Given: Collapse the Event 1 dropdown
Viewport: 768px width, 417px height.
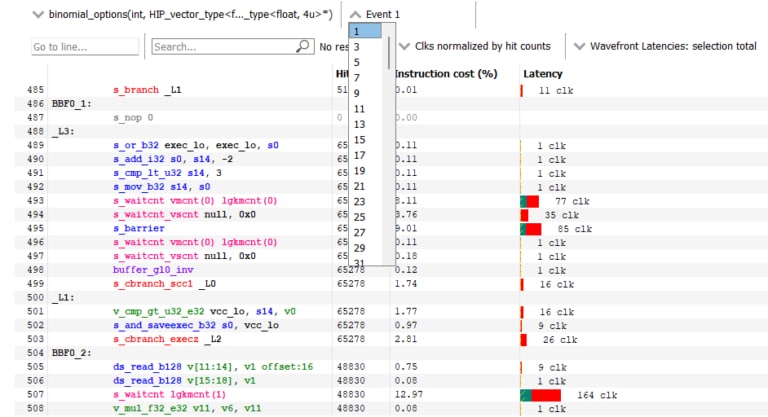Looking at the screenshot, I should point(376,14).
